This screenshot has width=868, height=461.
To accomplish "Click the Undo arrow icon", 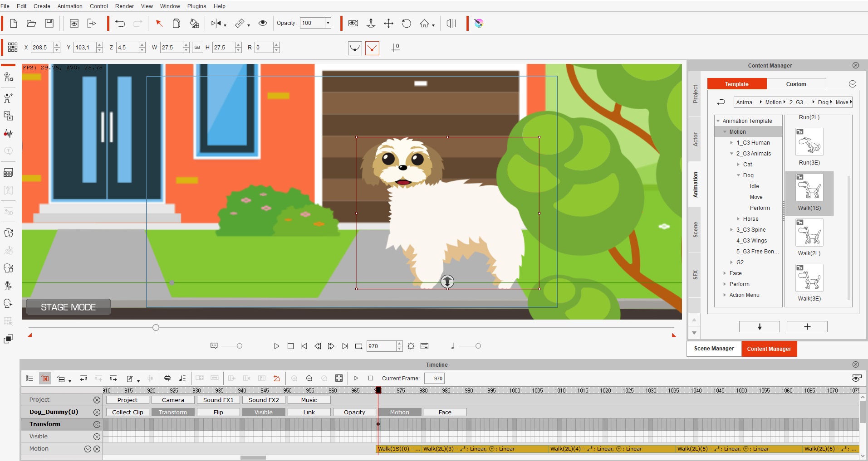I will point(120,24).
